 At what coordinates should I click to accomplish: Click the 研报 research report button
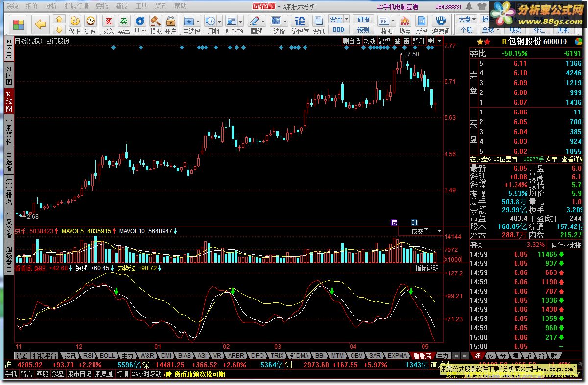364,19
